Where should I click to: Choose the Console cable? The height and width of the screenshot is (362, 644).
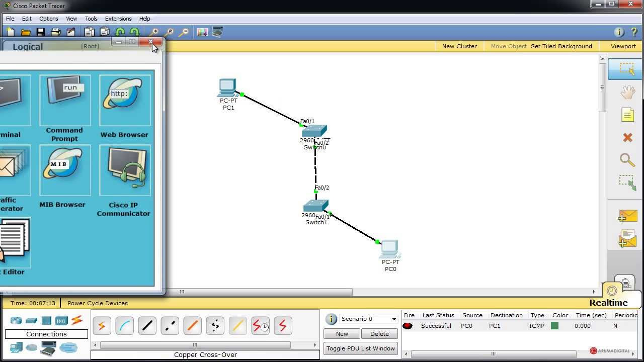point(124,326)
